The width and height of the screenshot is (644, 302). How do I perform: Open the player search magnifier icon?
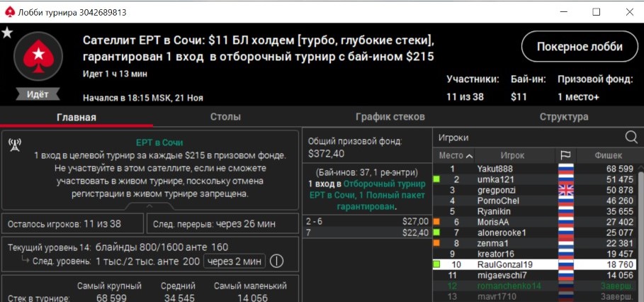631,138
